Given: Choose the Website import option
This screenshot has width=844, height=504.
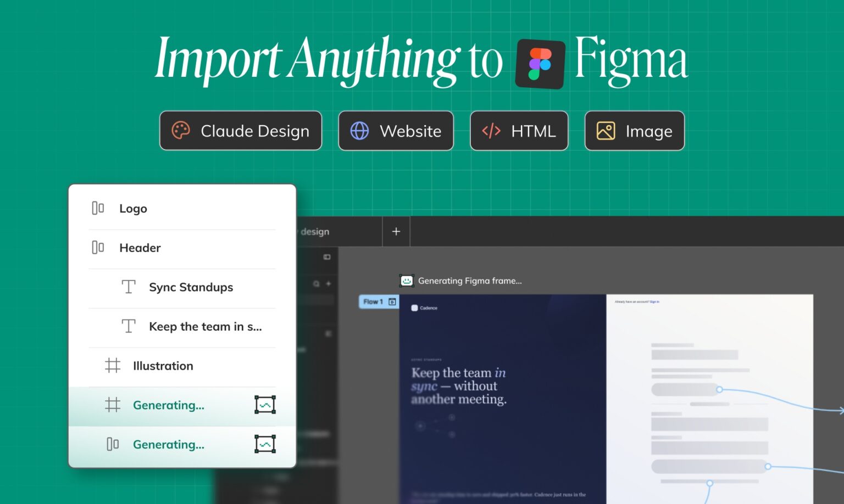Looking at the screenshot, I should click(x=396, y=131).
